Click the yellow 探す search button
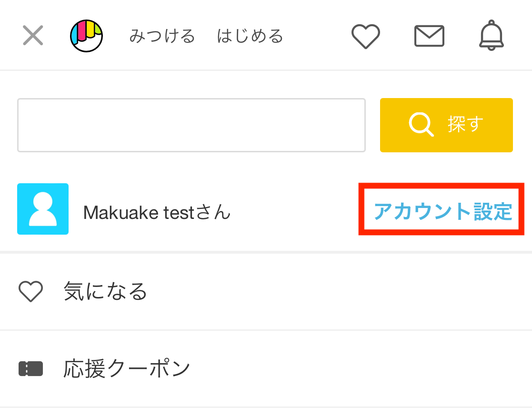 click(446, 125)
